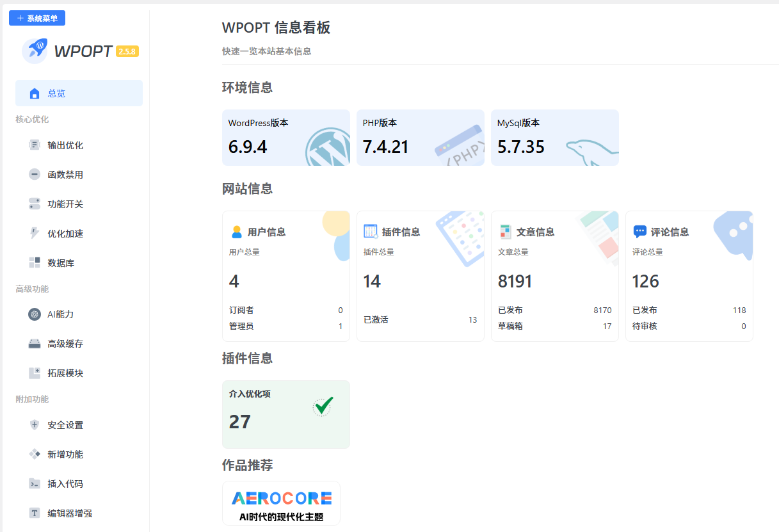Open the 新增功能 menu item
This screenshot has width=779, height=532.
point(65,455)
